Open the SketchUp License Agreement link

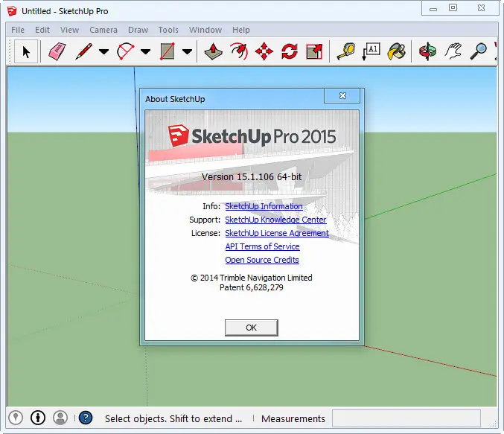click(277, 233)
